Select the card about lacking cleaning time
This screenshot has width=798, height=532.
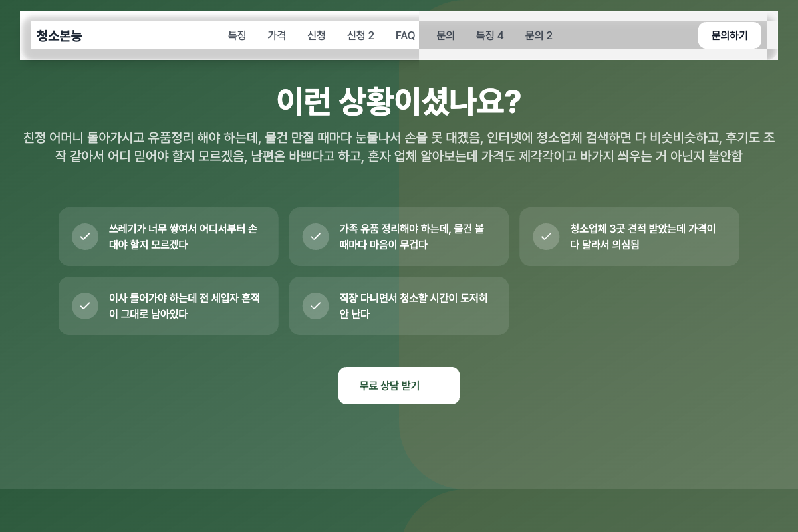[x=399, y=306]
